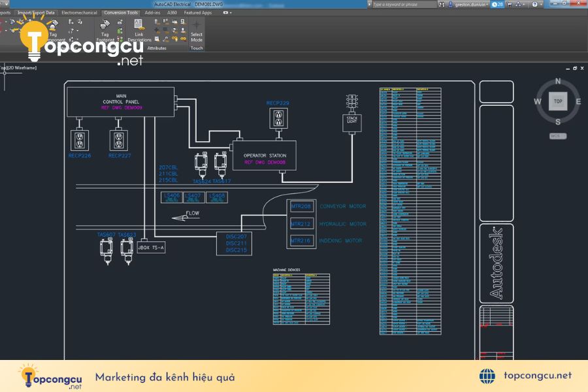588x392 pixels.
Task: Click the keyword search input field
Action: 404,5
